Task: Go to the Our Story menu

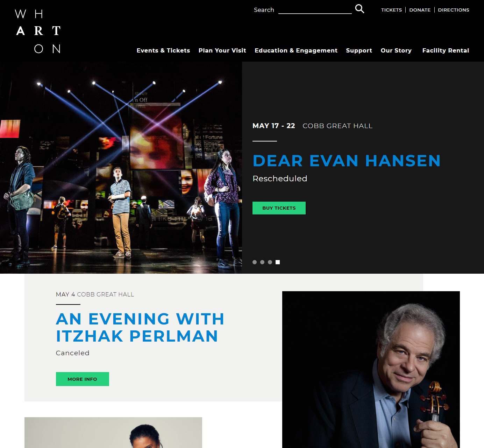Action: tap(396, 50)
